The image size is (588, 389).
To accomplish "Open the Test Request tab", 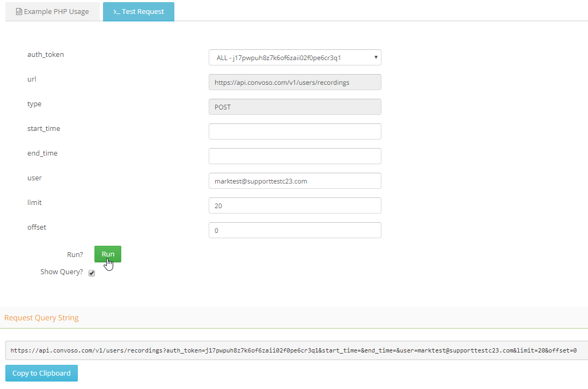I will point(138,12).
